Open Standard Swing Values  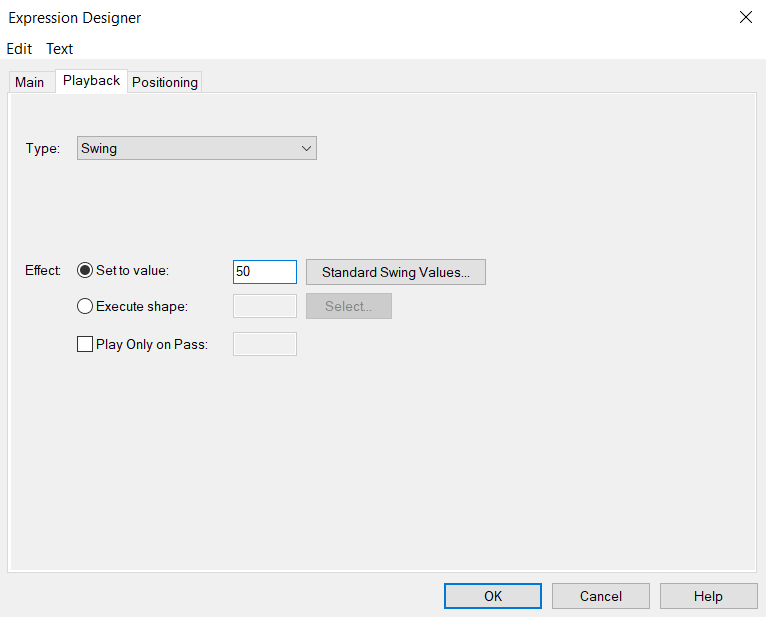395,272
